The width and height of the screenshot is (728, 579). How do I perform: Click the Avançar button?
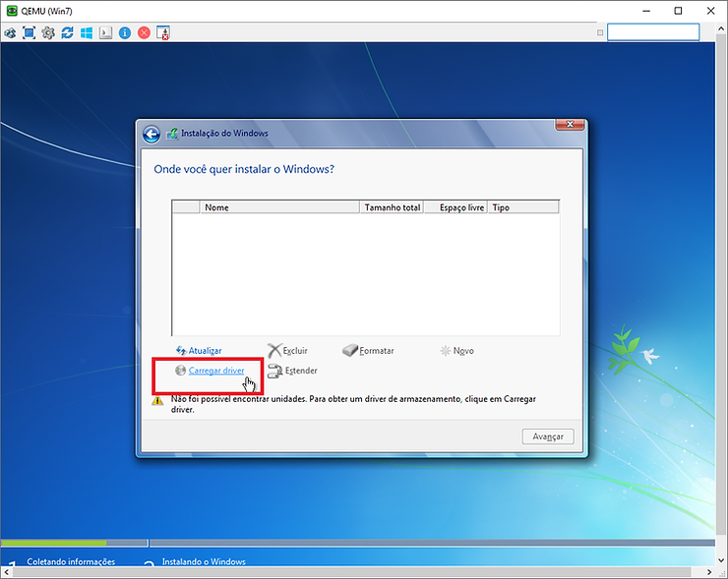(x=548, y=436)
